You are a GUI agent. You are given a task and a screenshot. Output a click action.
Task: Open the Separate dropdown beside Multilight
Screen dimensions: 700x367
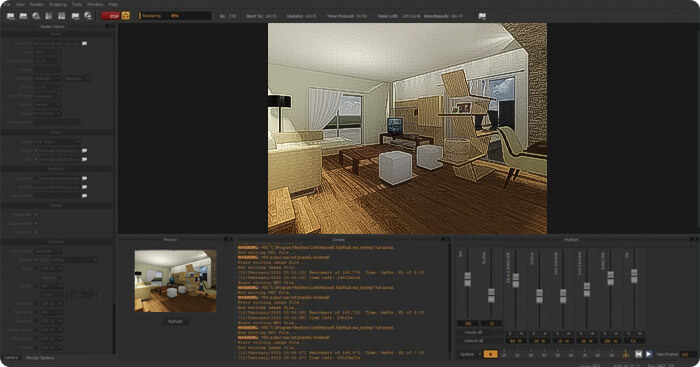77,78
